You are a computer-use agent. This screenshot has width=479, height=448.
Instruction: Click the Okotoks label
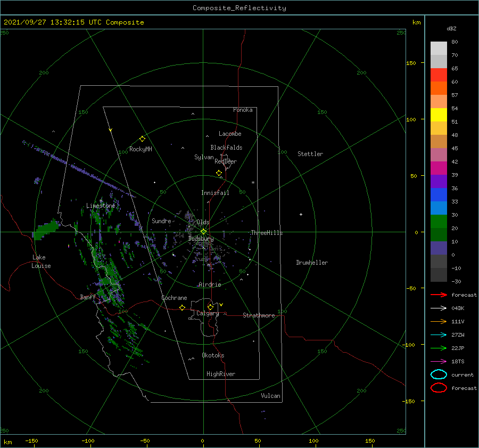213,355
